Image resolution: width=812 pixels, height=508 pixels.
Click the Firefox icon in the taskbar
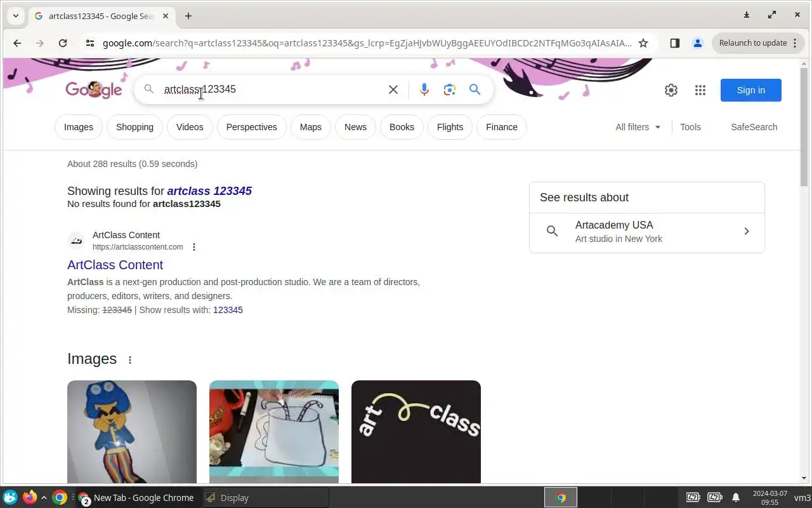point(29,497)
